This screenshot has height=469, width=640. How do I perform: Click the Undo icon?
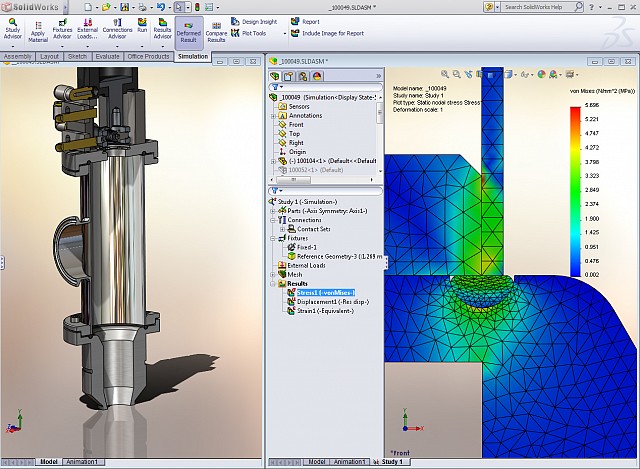click(x=160, y=7)
